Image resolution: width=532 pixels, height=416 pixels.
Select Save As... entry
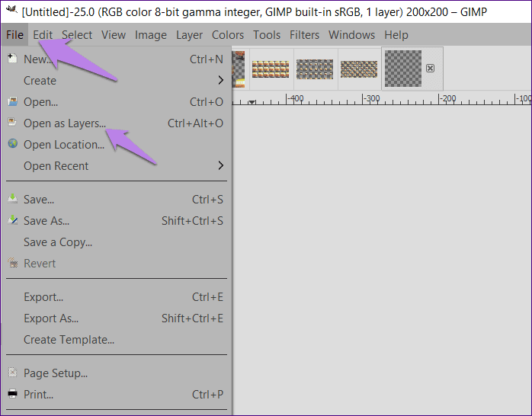(117, 221)
